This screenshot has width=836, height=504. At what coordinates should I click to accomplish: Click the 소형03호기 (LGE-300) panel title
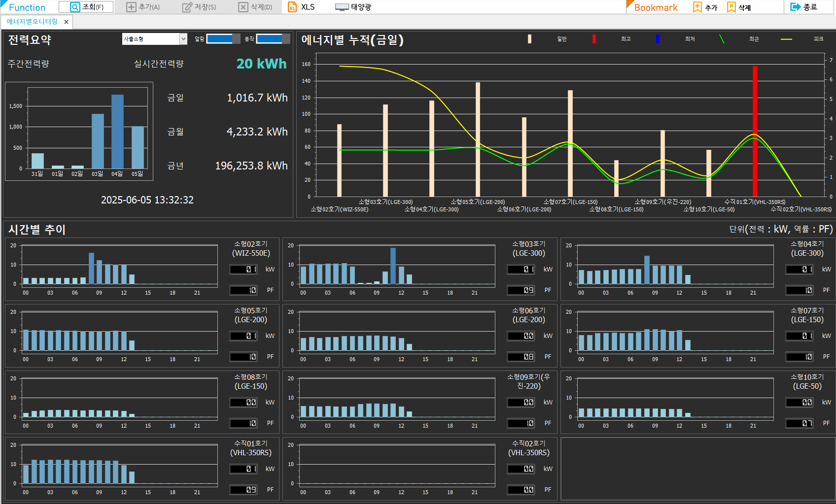529,249
